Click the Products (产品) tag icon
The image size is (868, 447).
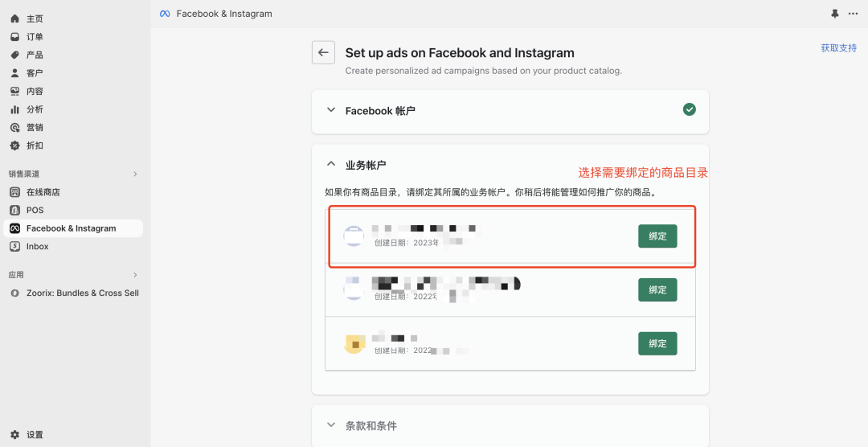(x=15, y=55)
